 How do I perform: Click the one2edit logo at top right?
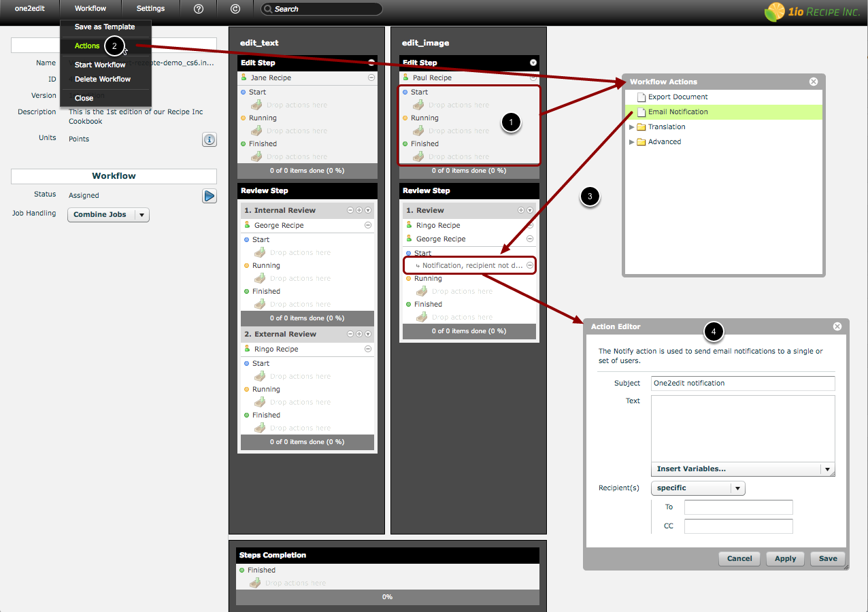coord(812,12)
